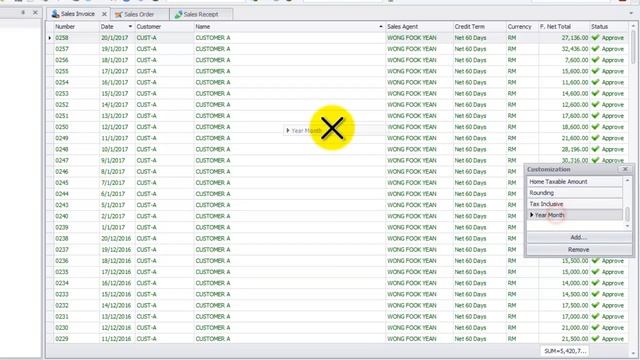Screen dimensions: 640x360
Task: Sort by the Sales Agent column header
Action: pos(419,27)
